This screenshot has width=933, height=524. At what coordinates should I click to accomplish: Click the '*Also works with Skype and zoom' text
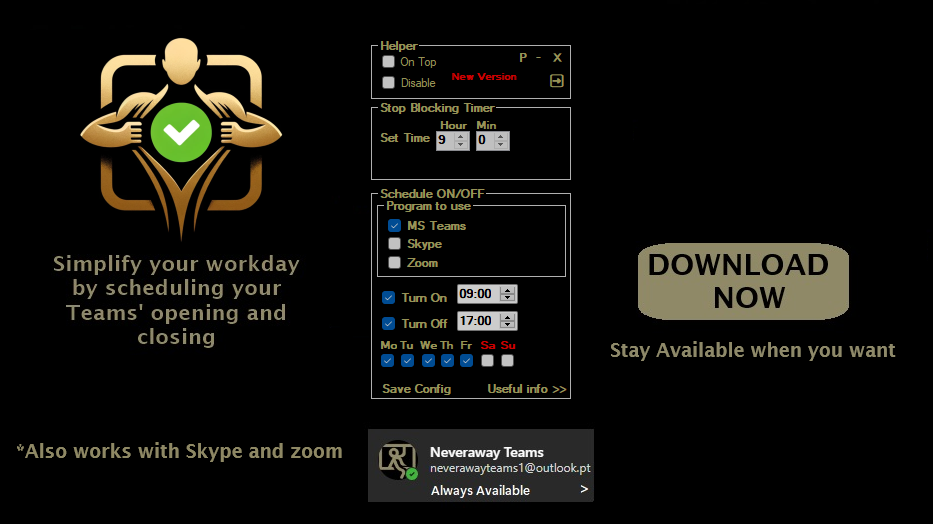pyautogui.click(x=180, y=451)
